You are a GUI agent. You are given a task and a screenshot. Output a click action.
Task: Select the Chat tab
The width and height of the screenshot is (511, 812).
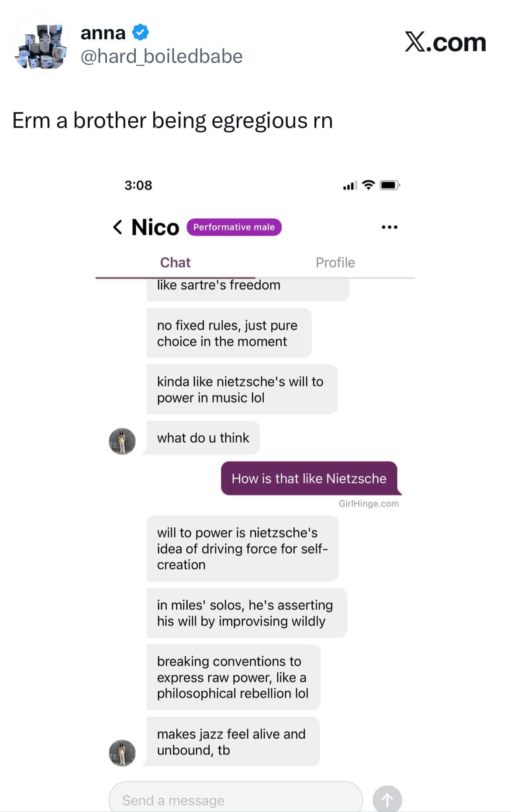pyautogui.click(x=175, y=262)
